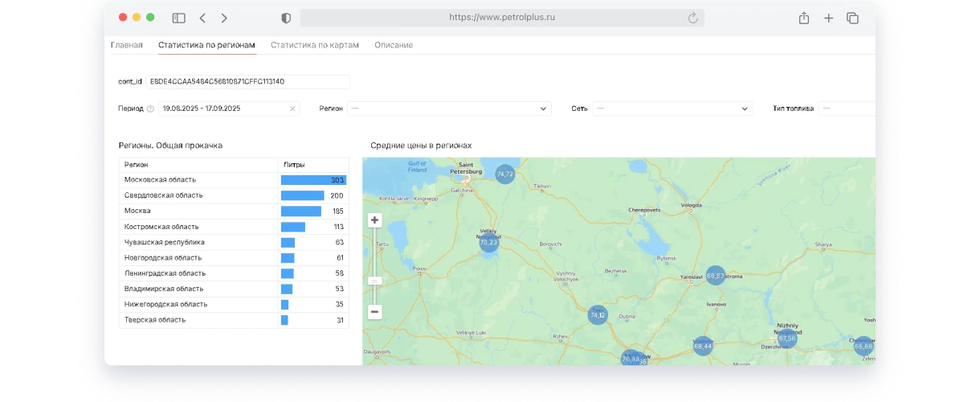Open a new tab with the plus icon

pos(828,18)
